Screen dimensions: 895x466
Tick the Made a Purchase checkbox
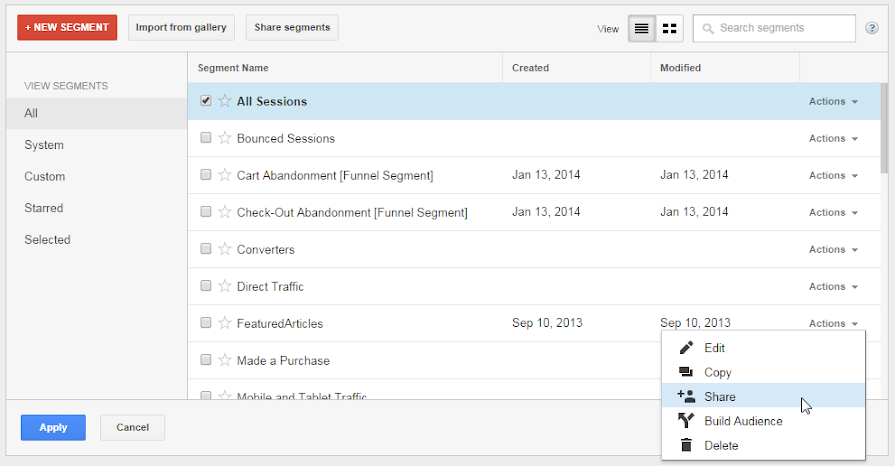click(x=206, y=360)
